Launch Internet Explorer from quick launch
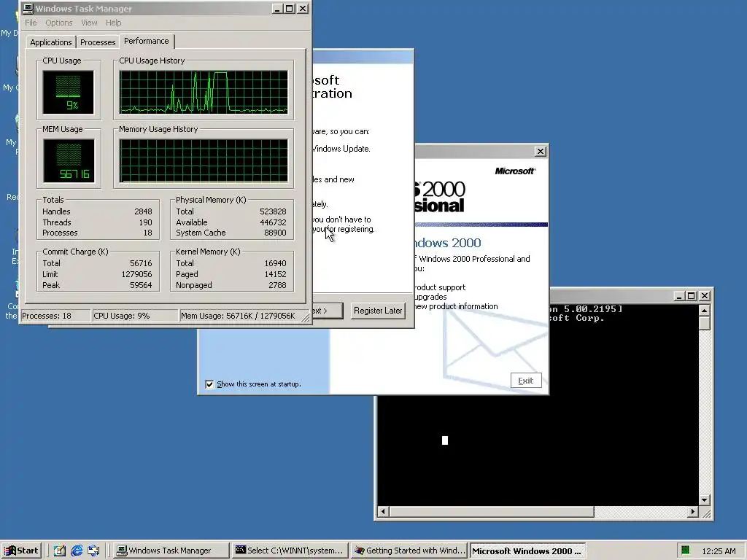Image resolution: width=747 pixels, height=560 pixels. [77, 551]
